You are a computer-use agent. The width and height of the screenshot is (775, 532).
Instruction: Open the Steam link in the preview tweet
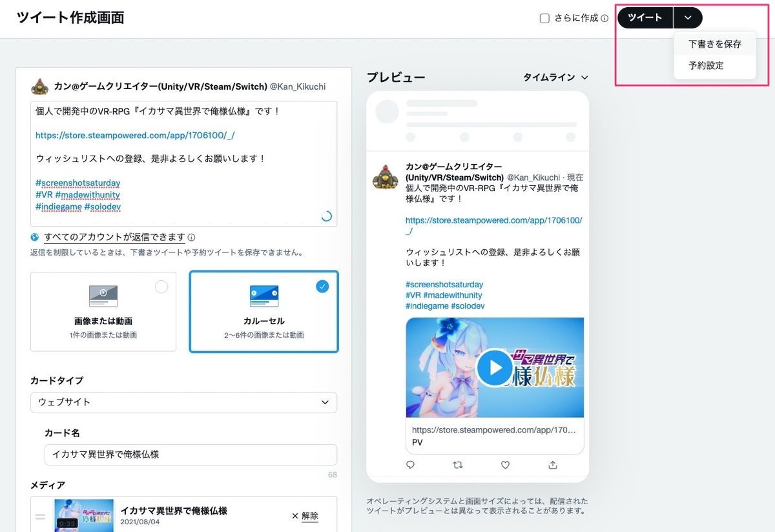pyautogui.click(x=494, y=225)
